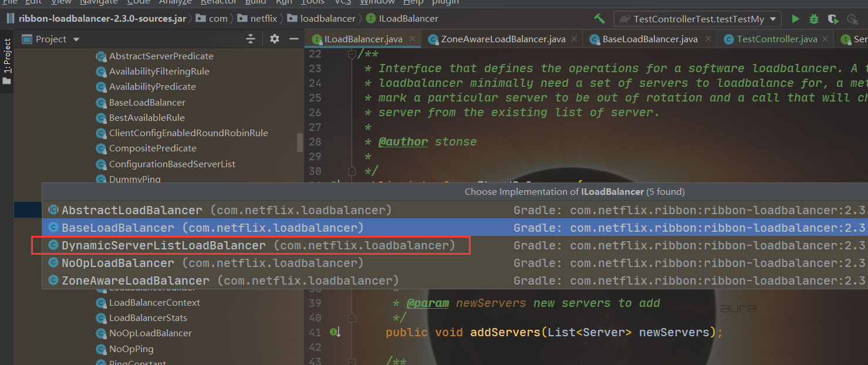Close the ILoadBalancer.java tab
The width and height of the screenshot is (868, 365).
tap(413, 39)
